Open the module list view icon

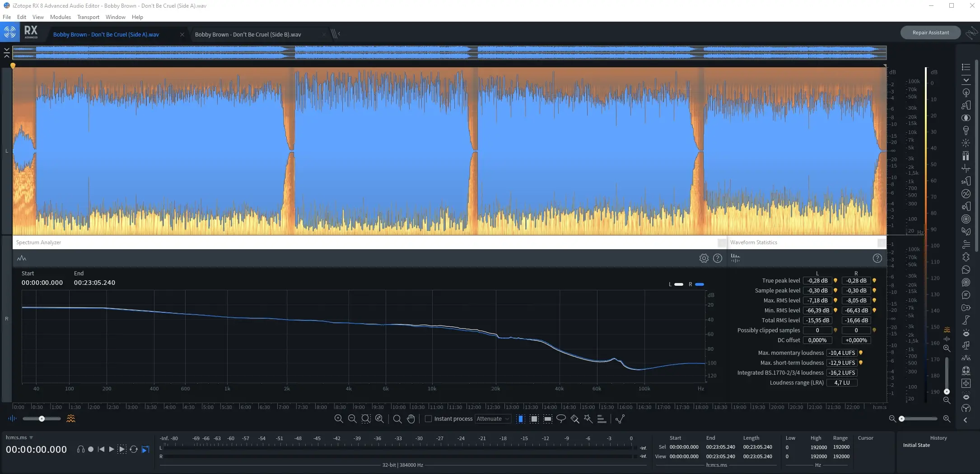click(966, 67)
